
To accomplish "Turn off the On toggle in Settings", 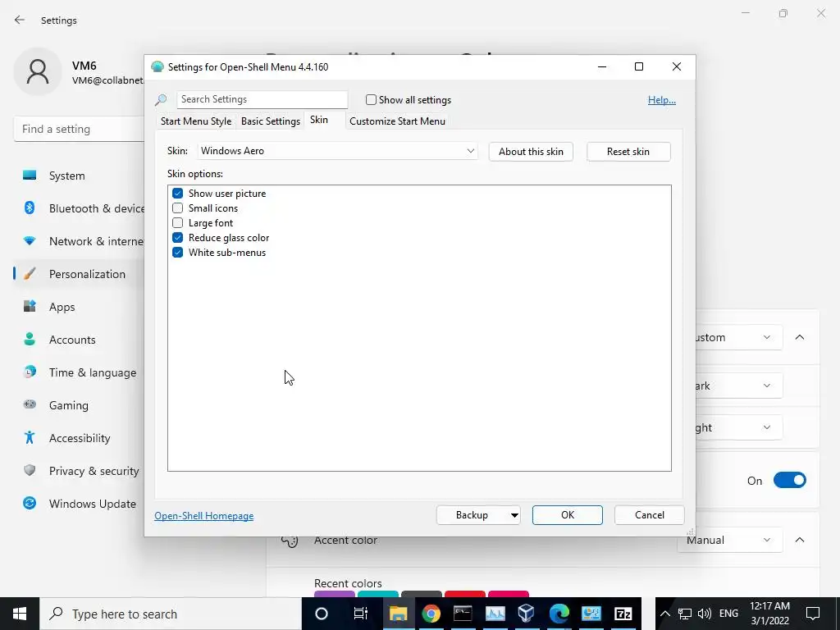I will [789, 480].
